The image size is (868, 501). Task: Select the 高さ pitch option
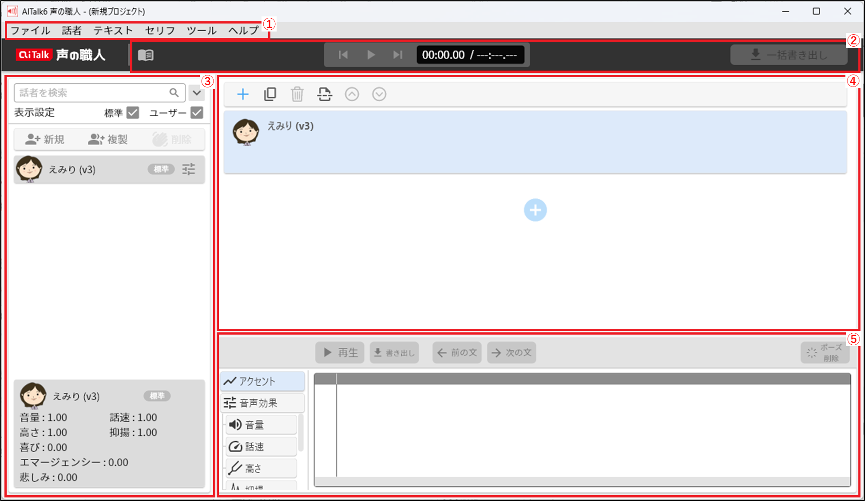pos(262,468)
